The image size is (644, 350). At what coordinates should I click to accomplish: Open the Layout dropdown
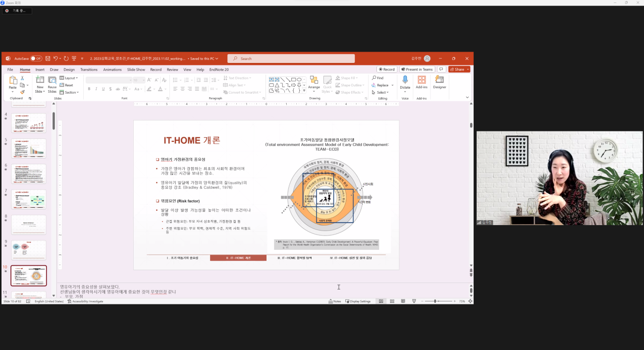(x=68, y=78)
